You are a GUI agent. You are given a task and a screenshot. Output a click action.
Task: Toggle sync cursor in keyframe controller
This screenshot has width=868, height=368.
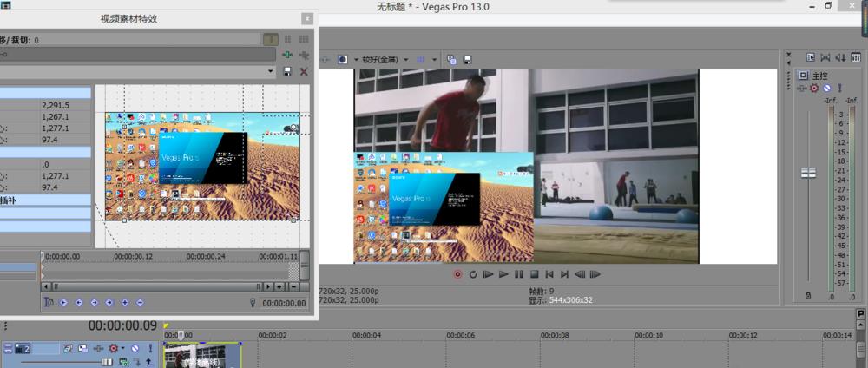49,302
